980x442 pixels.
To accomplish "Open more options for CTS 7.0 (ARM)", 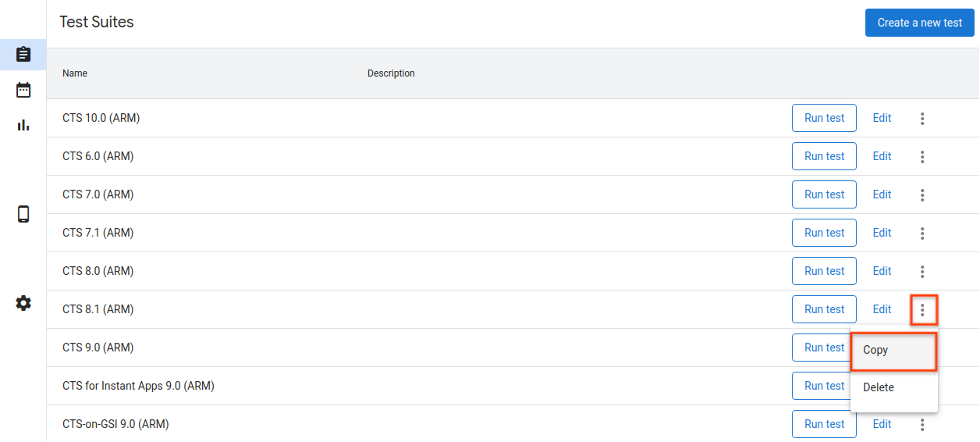I will pyautogui.click(x=922, y=195).
